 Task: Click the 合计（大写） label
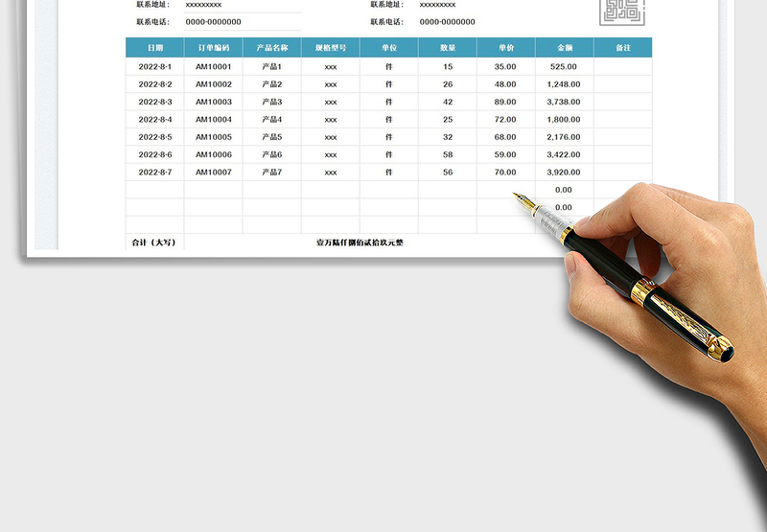(x=153, y=243)
